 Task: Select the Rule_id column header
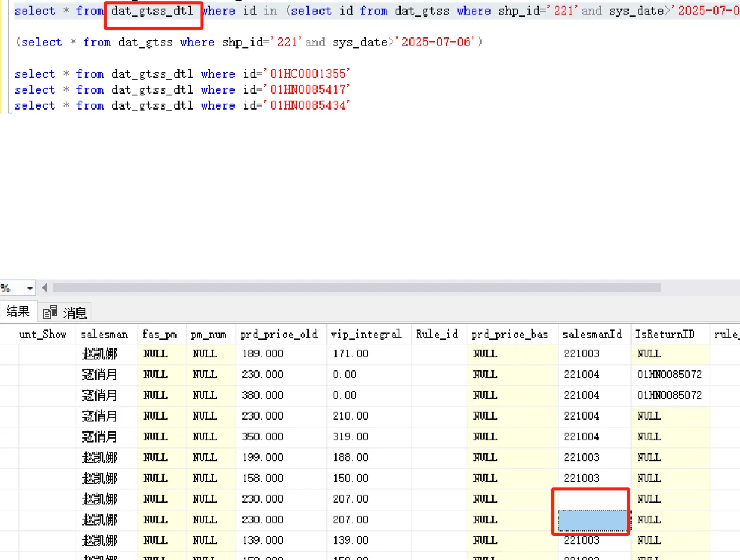(437, 334)
